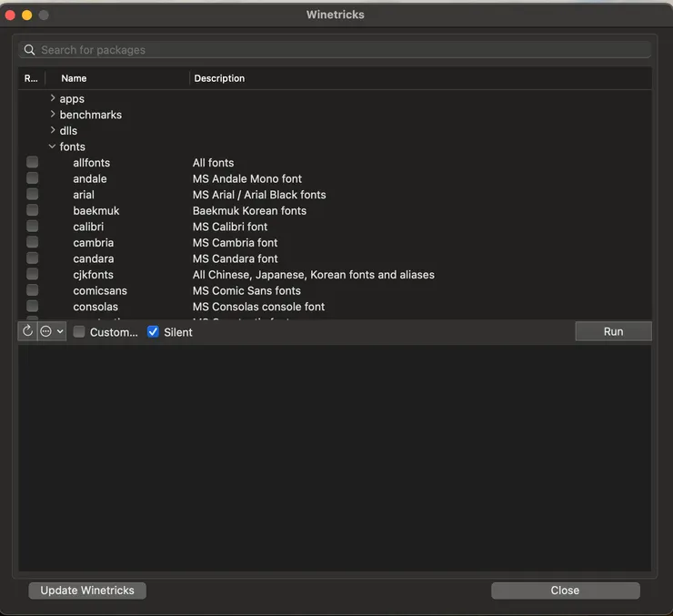Screen dimensions: 673x616
Task: Click 'Baekmuk Korean fonts' description
Action: point(249,211)
